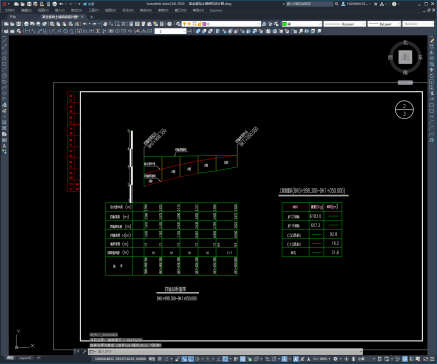The height and width of the screenshot is (364, 437).
Task: Select the Line tool in the Draw toolbar
Action: click(x=4, y=41)
